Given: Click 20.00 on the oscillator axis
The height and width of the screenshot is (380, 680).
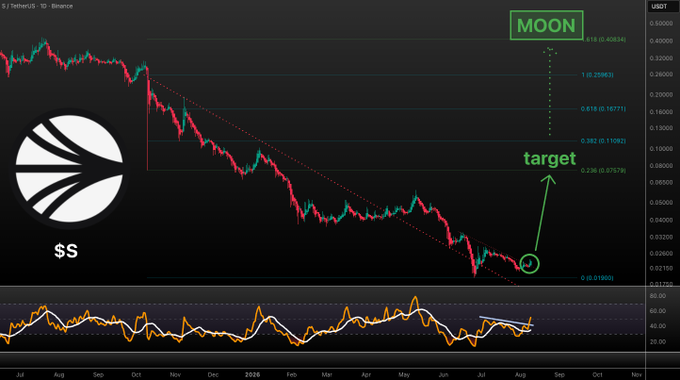Looking at the screenshot, I should pyautogui.click(x=657, y=342).
